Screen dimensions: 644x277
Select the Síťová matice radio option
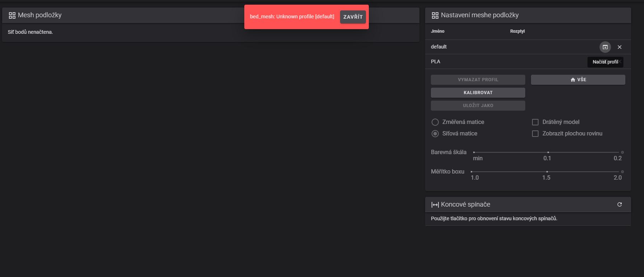click(x=435, y=134)
